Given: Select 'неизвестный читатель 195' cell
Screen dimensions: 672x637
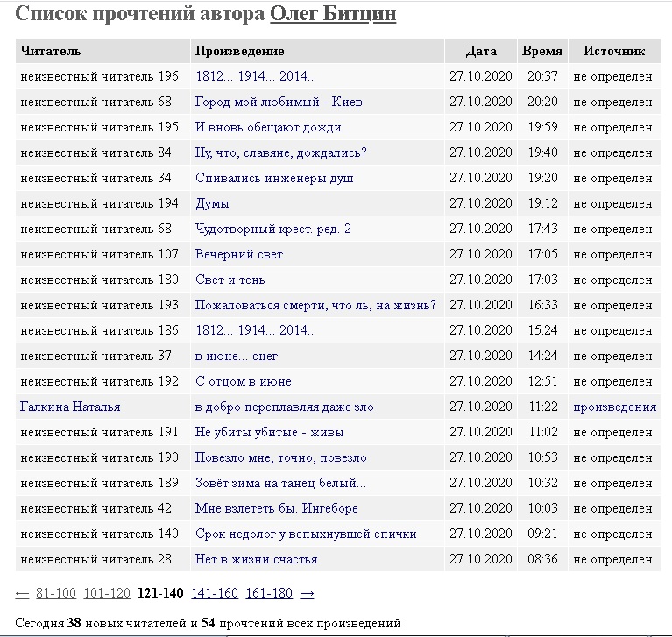Looking at the screenshot, I should 103,127.
